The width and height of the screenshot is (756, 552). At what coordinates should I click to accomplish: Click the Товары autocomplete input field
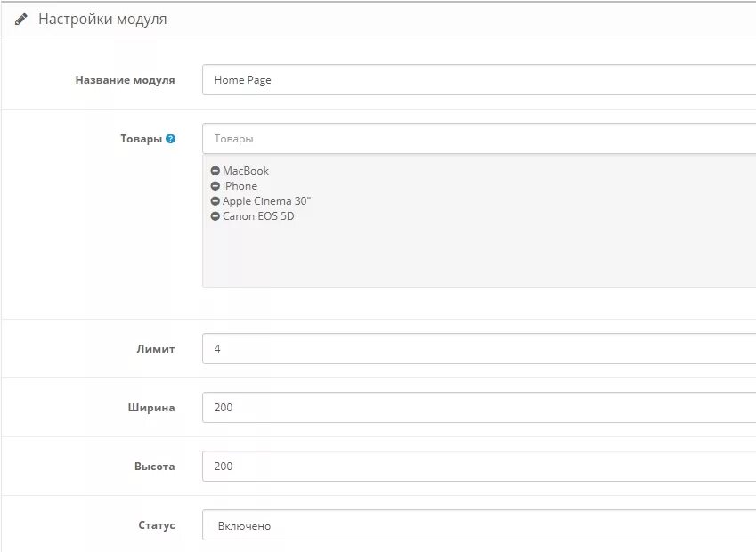479,139
